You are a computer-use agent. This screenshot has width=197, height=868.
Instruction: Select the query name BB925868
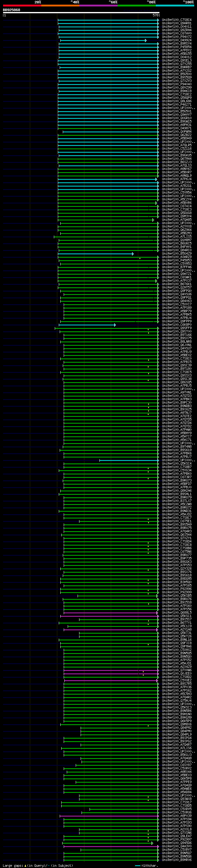pyautogui.click(x=11, y=10)
